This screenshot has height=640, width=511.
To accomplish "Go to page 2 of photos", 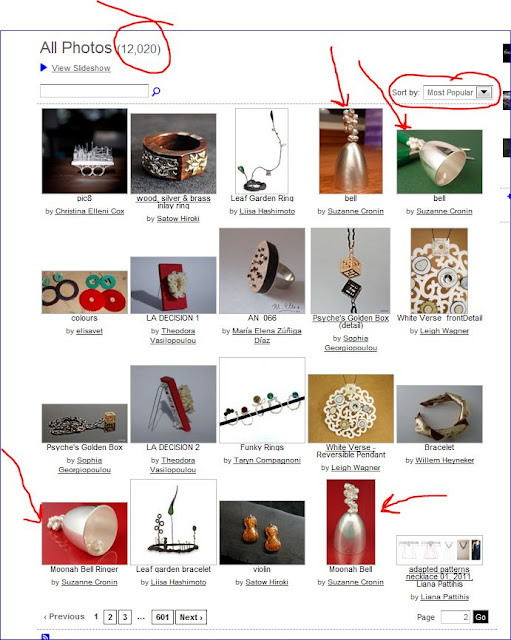I will [x=110, y=617].
